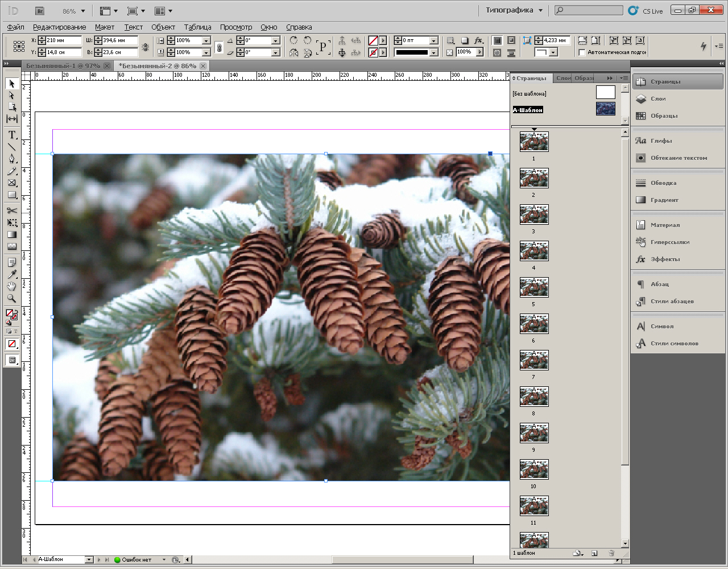Open the Обтекание текстом panel

pos(678,158)
